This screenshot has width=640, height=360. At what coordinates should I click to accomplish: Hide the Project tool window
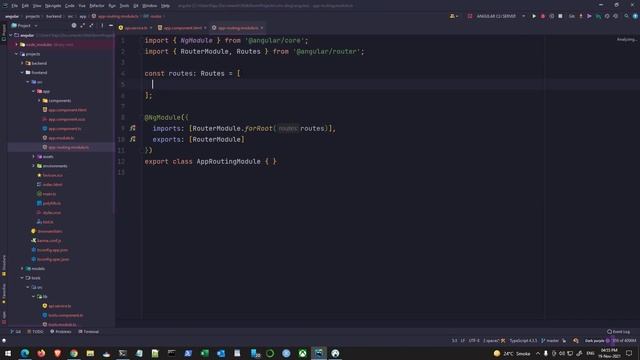(111, 25)
